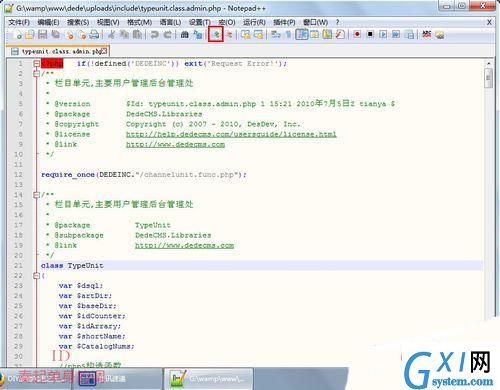Screen dimensions: 500x390
Task: Click the 'var $dsql;' line
Action: [81, 286]
